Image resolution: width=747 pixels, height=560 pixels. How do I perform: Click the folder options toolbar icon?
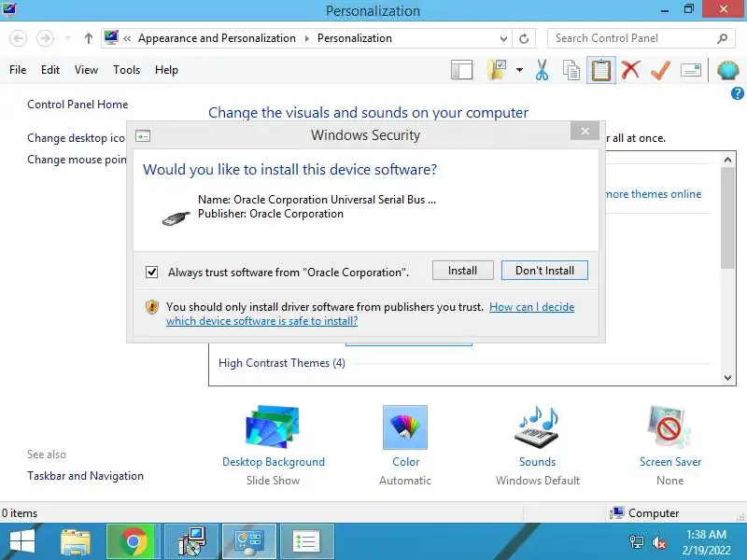tap(497, 70)
